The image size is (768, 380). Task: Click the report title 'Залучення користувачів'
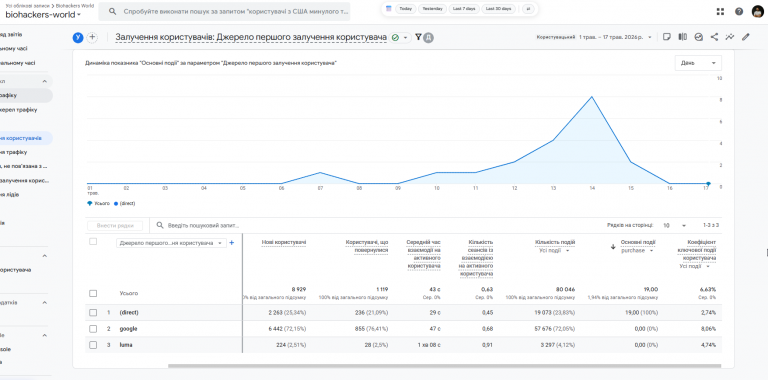click(x=251, y=37)
